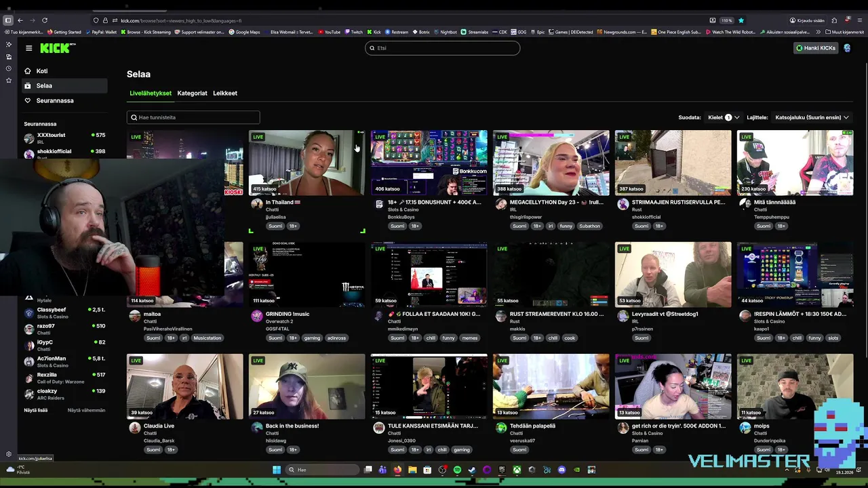Image resolution: width=868 pixels, height=488 pixels.
Task: Click the julliaelisa channel avatar
Action: [257, 204]
